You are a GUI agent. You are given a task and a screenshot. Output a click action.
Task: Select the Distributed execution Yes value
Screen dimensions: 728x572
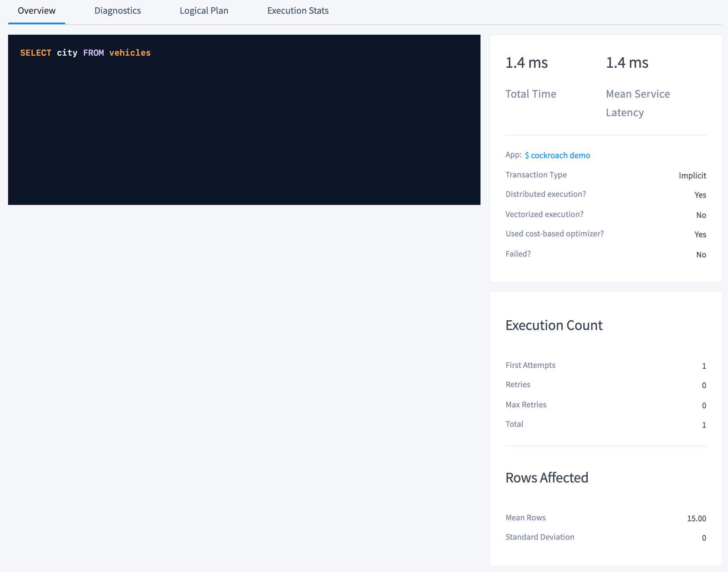pyautogui.click(x=700, y=195)
